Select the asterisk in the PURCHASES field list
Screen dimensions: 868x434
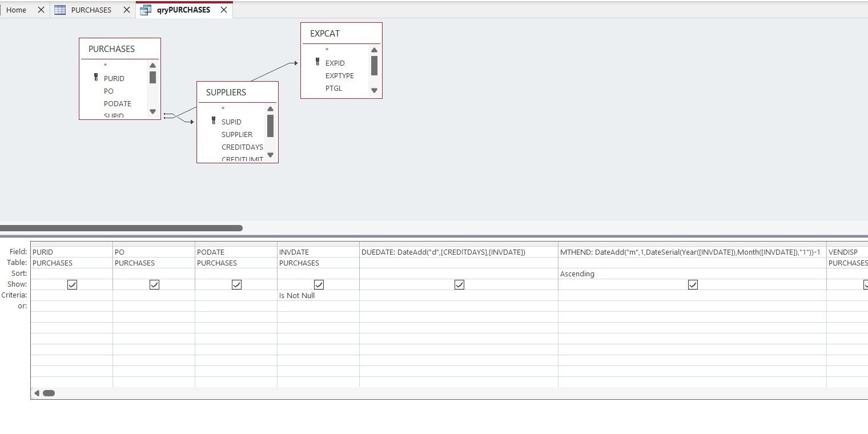click(x=106, y=66)
